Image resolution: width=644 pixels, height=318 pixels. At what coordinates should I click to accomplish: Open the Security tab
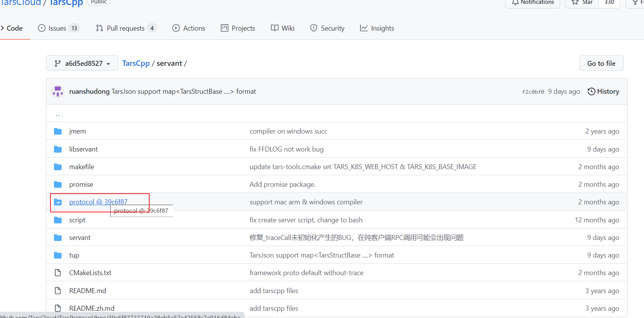click(x=327, y=28)
